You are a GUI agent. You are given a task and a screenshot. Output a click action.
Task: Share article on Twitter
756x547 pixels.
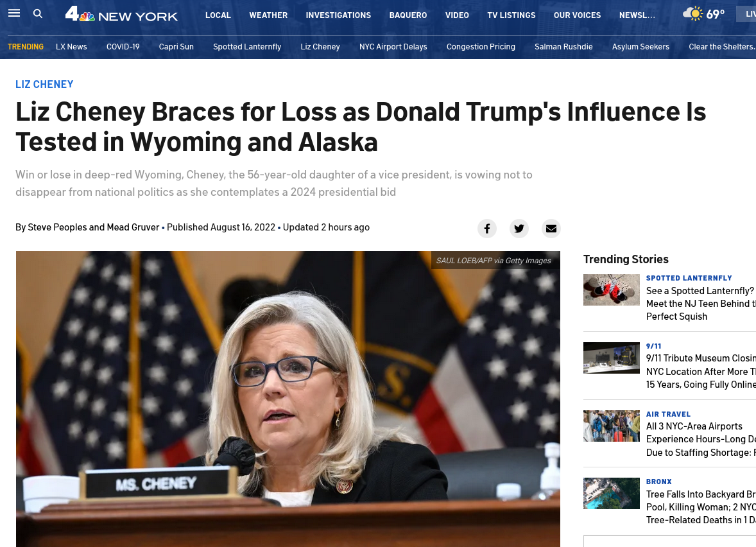click(x=519, y=228)
